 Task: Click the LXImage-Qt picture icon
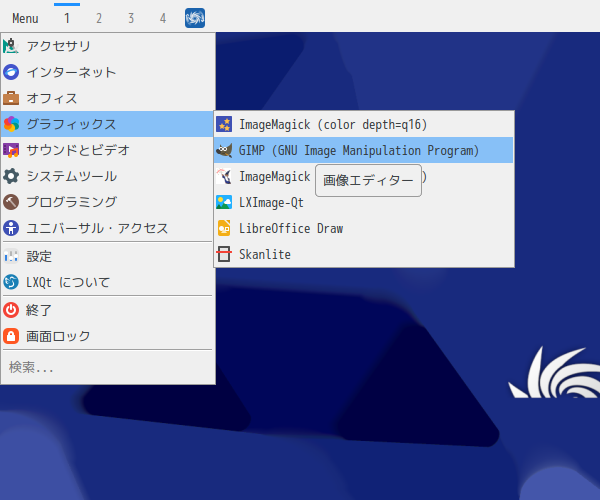pos(224,202)
